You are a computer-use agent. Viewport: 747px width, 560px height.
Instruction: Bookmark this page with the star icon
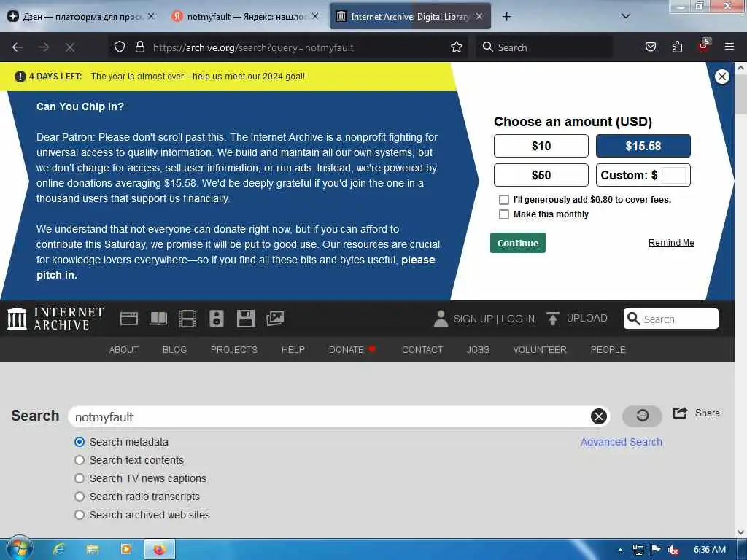pyautogui.click(x=457, y=47)
